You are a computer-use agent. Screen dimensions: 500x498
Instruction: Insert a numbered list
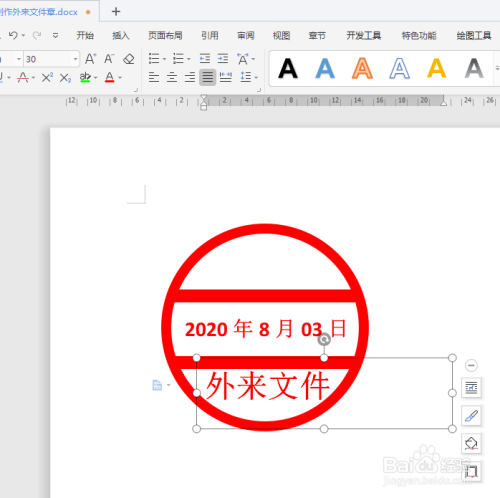point(178,59)
